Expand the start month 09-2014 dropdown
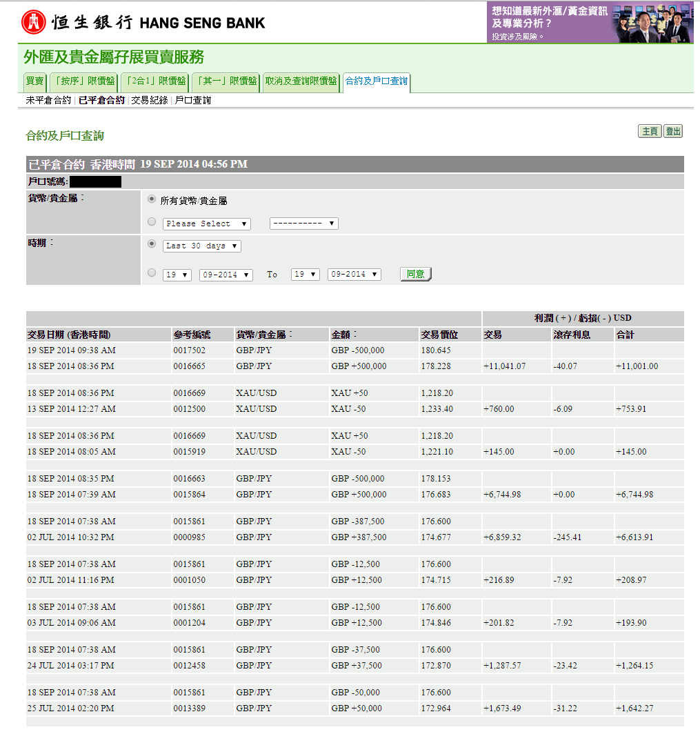The width and height of the screenshot is (700, 734). [226, 275]
